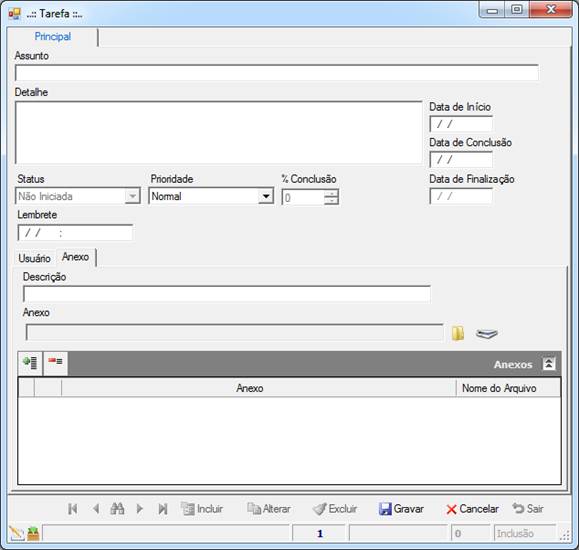579x550 pixels.
Task: Click the Lembrete date-time field
Action: 75,233
